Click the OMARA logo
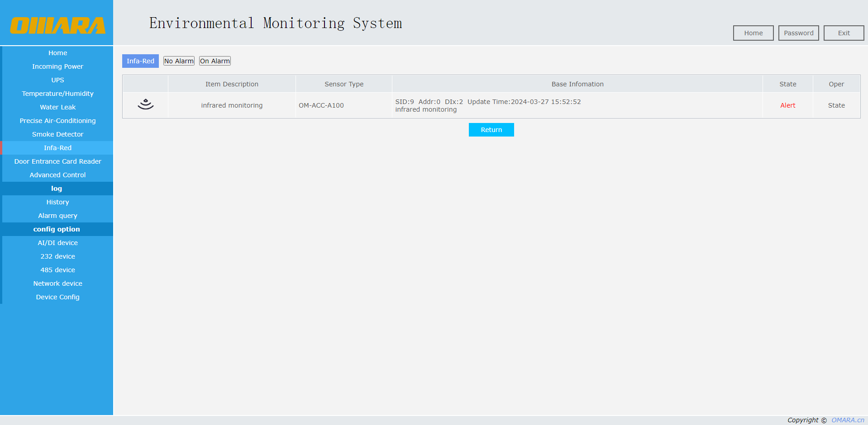 pyautogui.click(x=57, y=25)
